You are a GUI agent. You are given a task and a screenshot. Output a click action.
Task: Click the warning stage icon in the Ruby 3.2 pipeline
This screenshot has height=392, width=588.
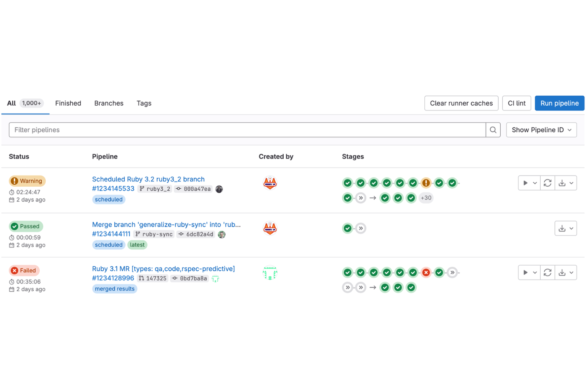(426, 183)
